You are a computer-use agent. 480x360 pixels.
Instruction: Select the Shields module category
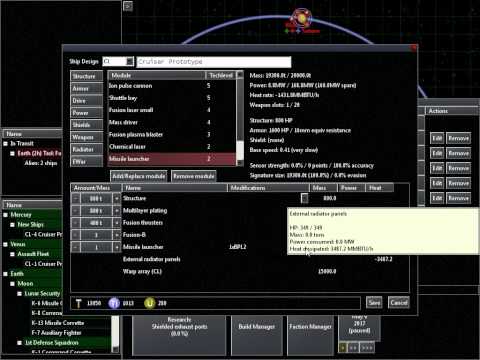coord(86,125)
